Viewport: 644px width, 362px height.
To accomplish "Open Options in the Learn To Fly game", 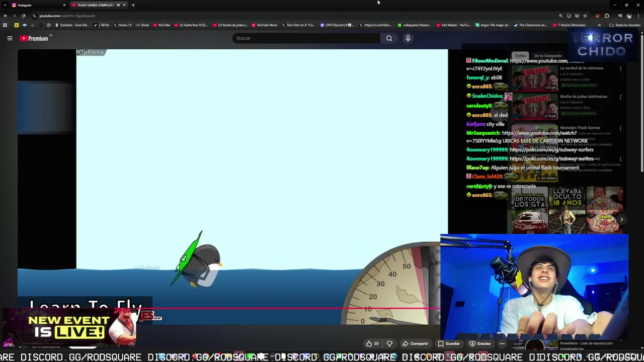I will (91, 52).
